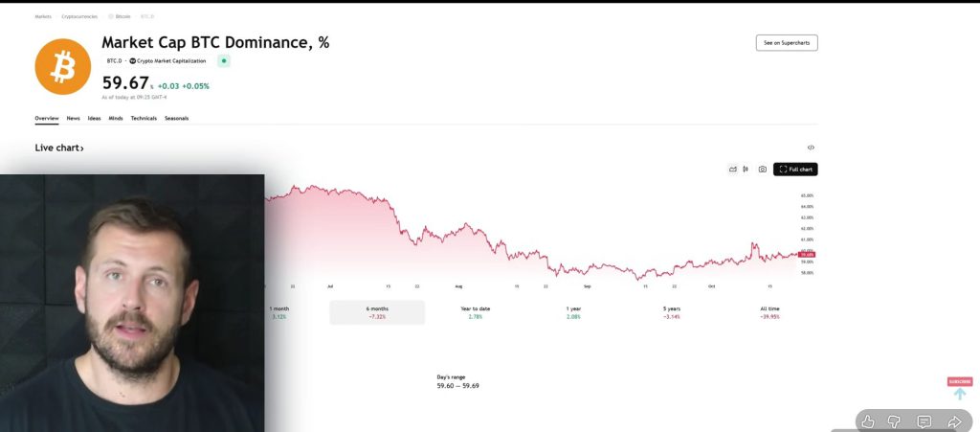Dislike the video with thumbs down
Image resolution: width=980 pixels, height=432 pixels.
pyautogui.click(x=896, y=421)
